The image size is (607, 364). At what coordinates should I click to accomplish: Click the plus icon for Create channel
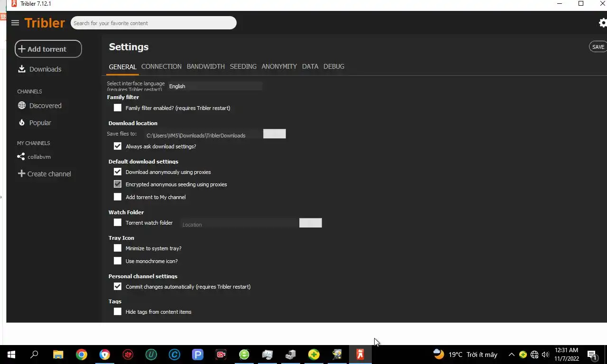tap(21, 173)
